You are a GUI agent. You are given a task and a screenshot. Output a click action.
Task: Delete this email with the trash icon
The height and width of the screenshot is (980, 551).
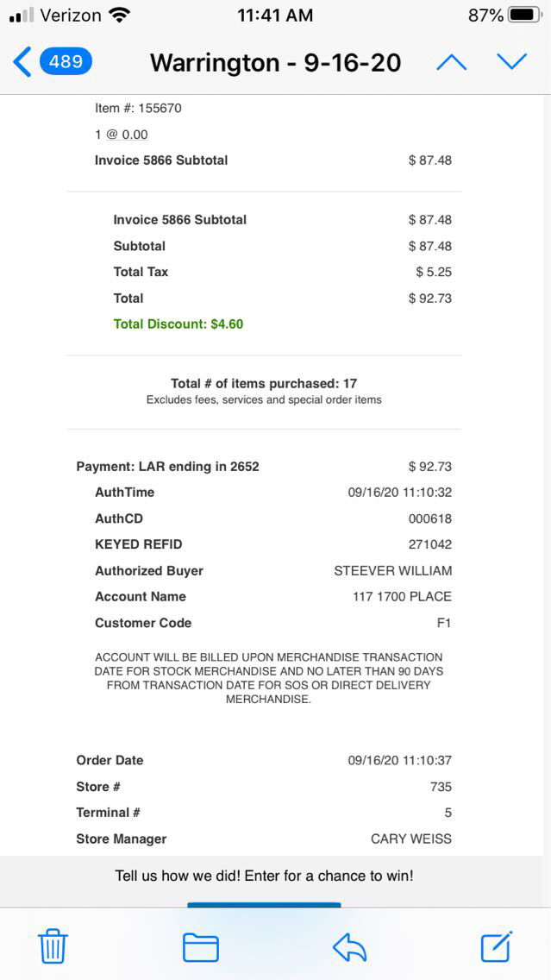(53, 946)
